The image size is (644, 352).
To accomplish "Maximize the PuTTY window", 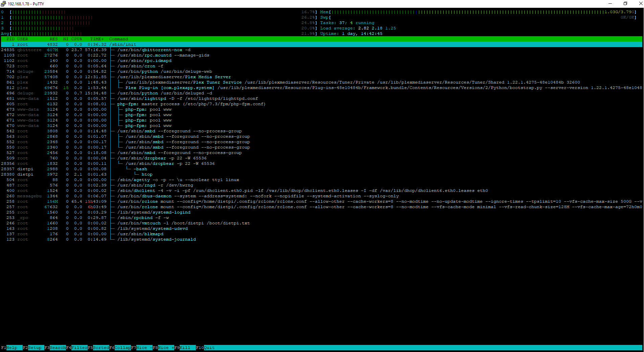I will [625, 4].
